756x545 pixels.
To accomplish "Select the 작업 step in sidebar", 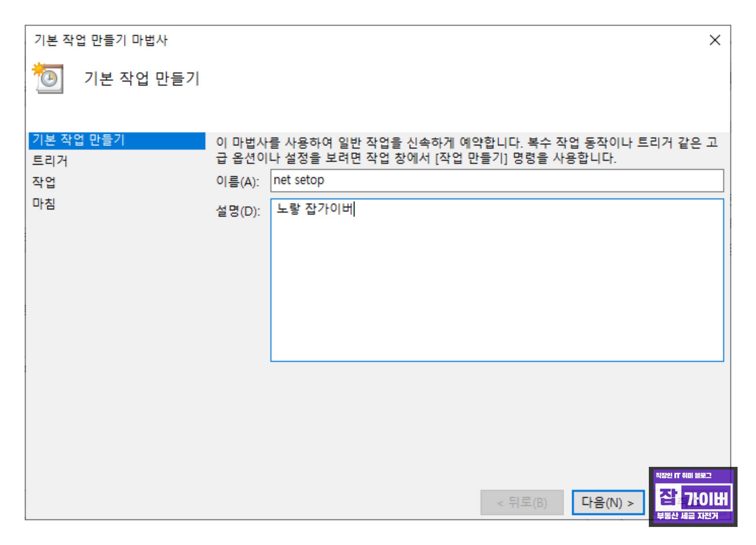I will [44, 182].
